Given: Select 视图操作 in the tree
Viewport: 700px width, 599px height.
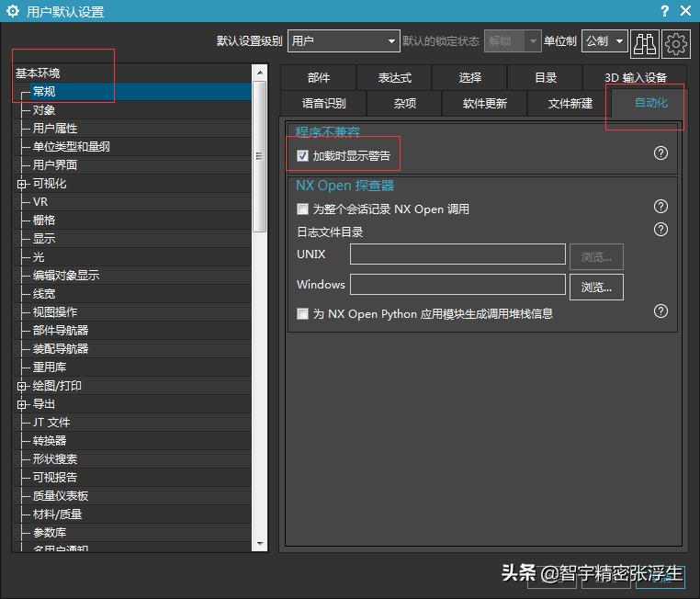Looking at the screenshot, I should [x=55, y=312].
